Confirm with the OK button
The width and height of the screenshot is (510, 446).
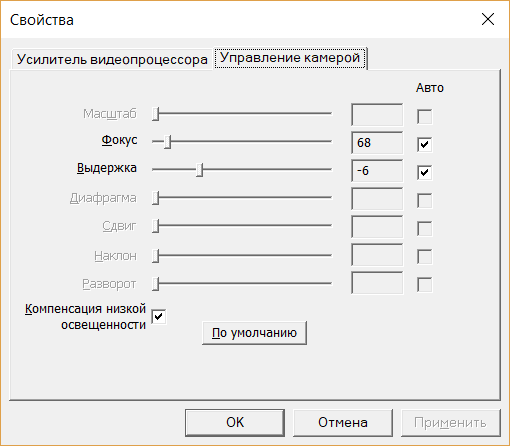pos(235,423)
